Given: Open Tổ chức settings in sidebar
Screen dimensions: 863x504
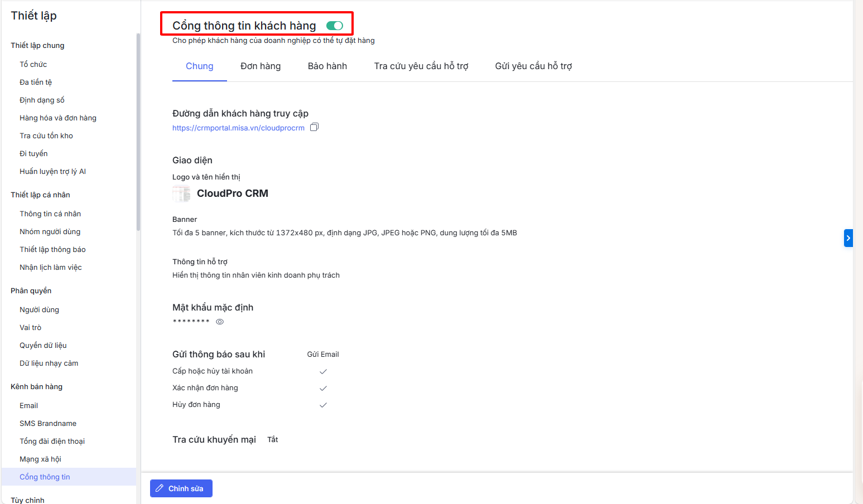Looking at the screenshot, I should click(x=33, y=65).
